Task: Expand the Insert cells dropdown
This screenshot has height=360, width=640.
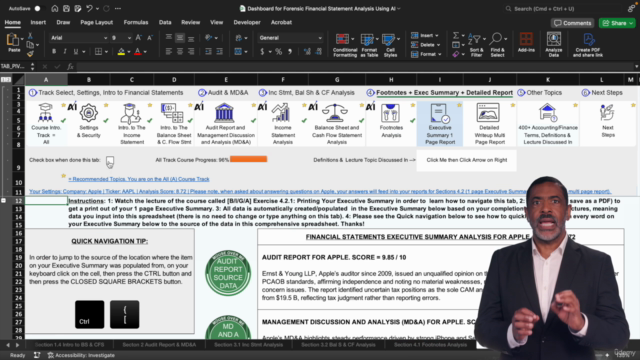Action: pos(436,36)
